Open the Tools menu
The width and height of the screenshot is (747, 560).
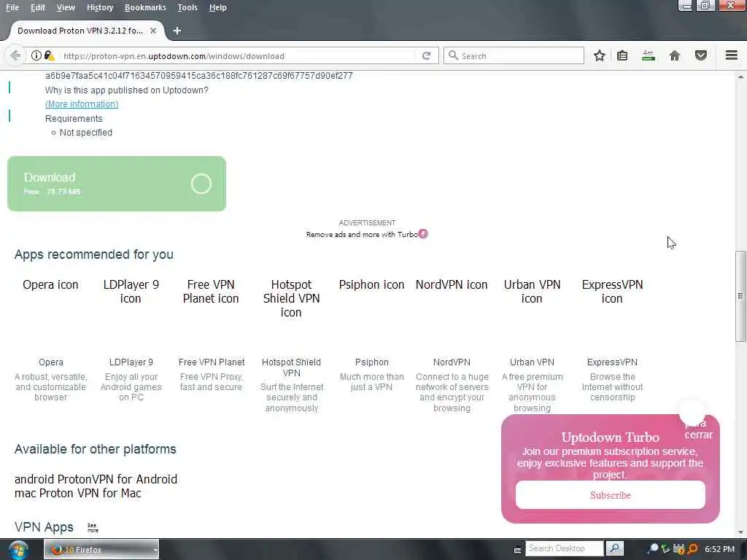[x=187, y=7]
